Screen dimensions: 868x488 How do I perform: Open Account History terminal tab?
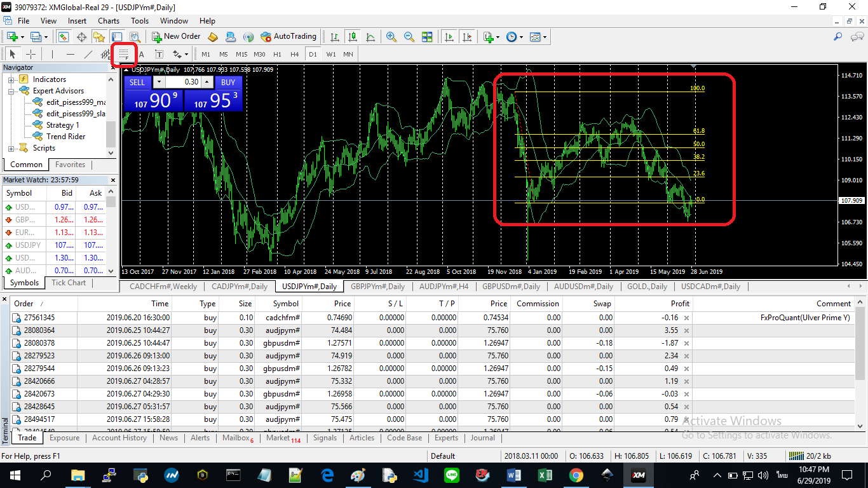click(x=119, y=438)
